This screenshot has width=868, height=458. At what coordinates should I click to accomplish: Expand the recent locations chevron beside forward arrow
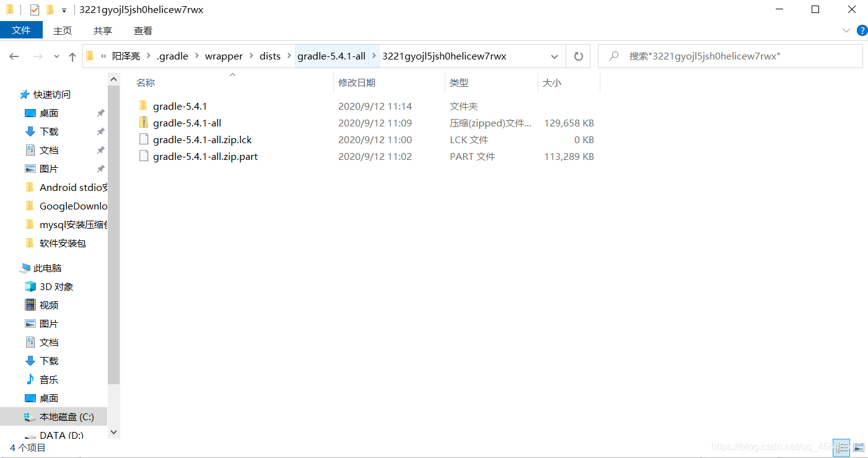[56, 56]
